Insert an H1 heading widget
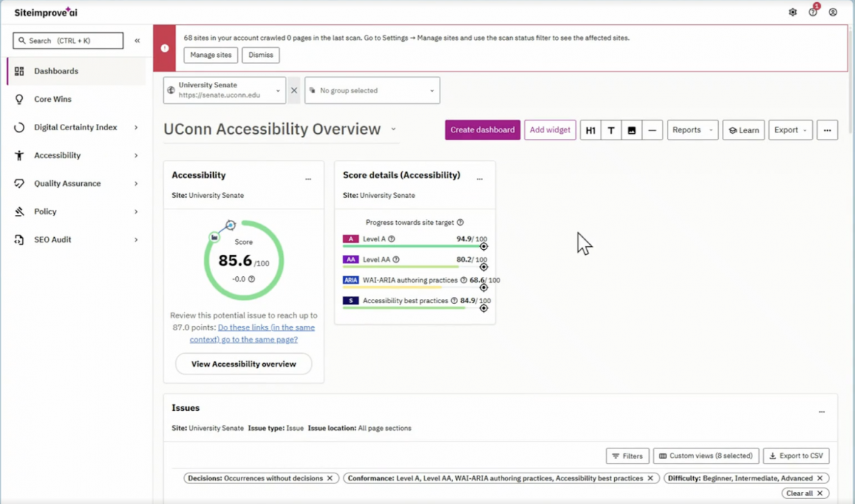Viewport: 855px width, 504px height. [x=590, y=130]
